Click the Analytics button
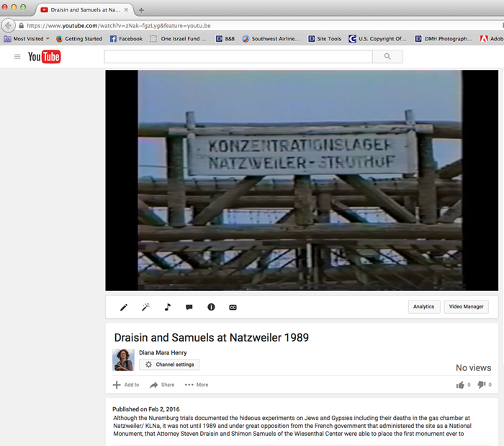 coord(423,307)
